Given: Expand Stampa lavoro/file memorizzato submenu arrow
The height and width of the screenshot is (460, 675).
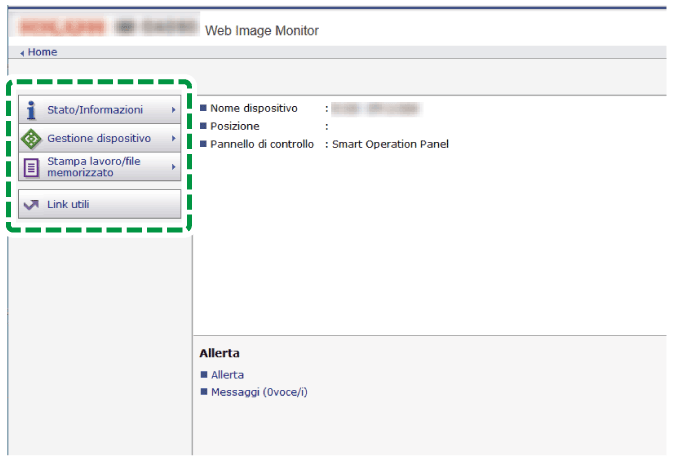Looking at the screenshot, I should coord(173,167).
